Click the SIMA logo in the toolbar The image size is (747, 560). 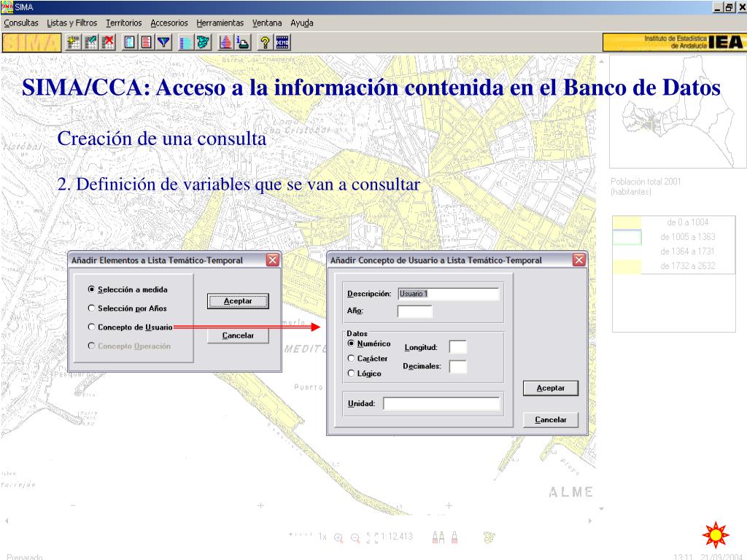coord(32,42)
